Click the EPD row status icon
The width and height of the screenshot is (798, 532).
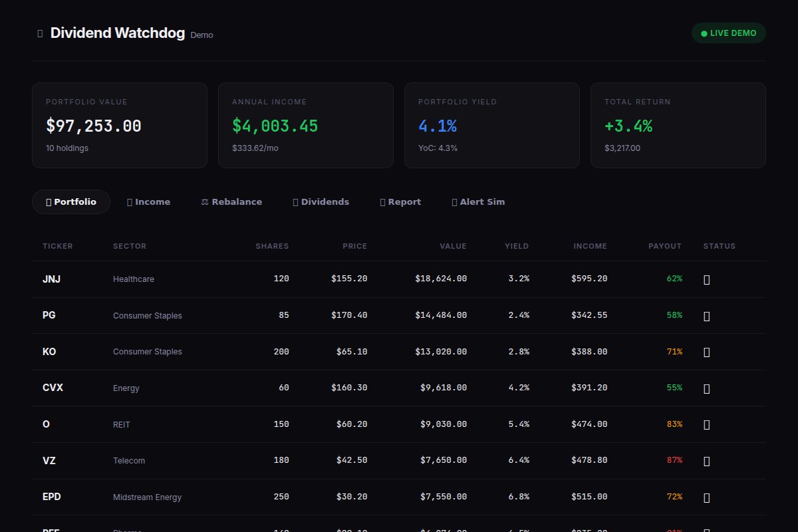706,497
